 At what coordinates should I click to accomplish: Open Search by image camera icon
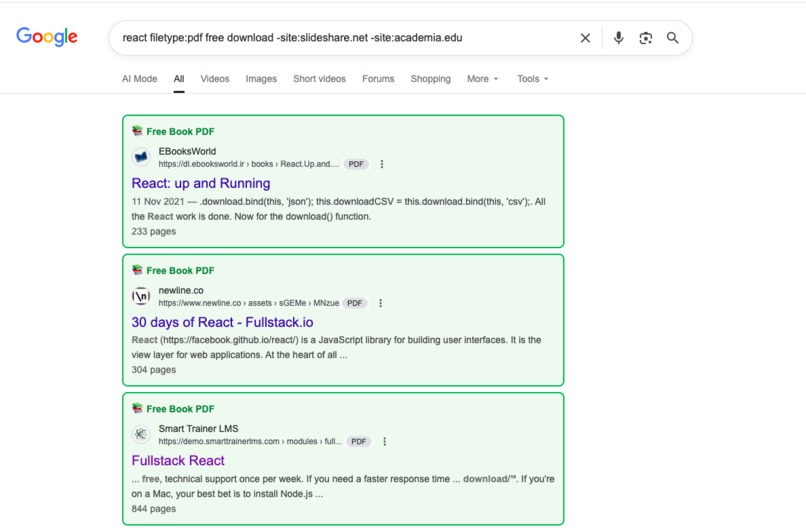pyautogui.click(x=646, y=38)
